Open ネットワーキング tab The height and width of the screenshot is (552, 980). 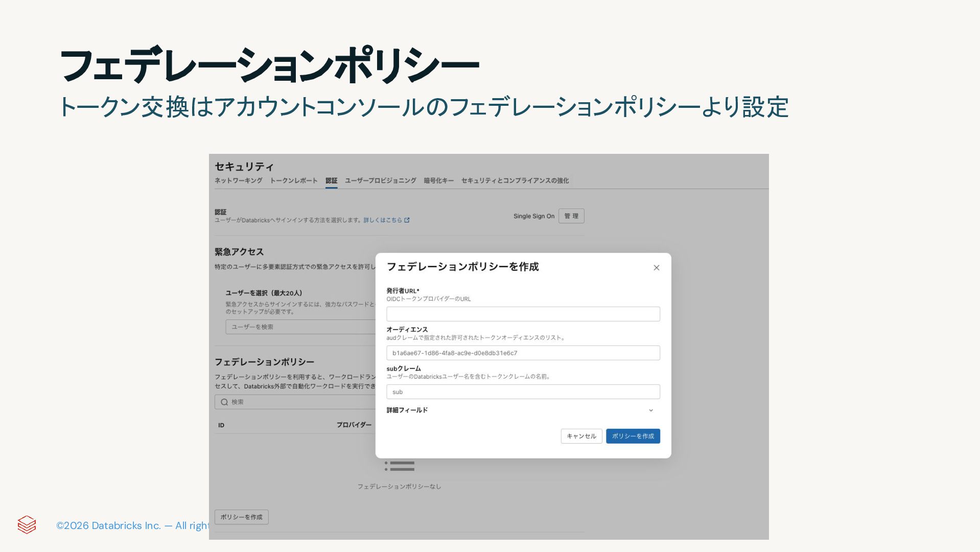tap(238, 180)
